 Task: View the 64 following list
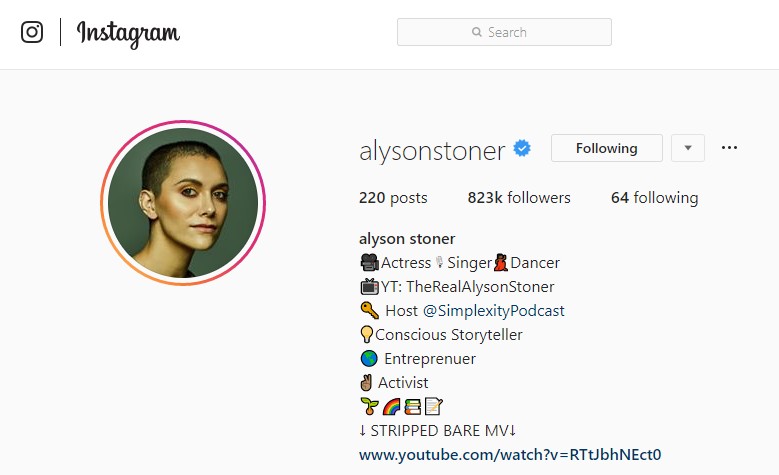[x=654, y=198]
